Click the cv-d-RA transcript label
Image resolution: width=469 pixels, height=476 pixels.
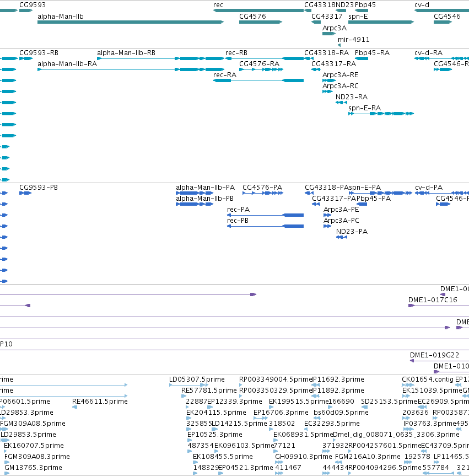(428, 53)
